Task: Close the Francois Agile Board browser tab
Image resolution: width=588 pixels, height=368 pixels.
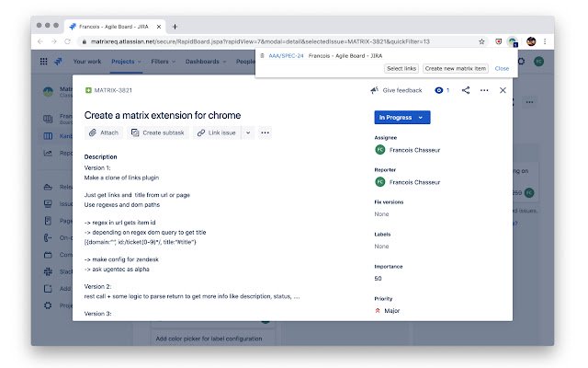Action: 159,27
